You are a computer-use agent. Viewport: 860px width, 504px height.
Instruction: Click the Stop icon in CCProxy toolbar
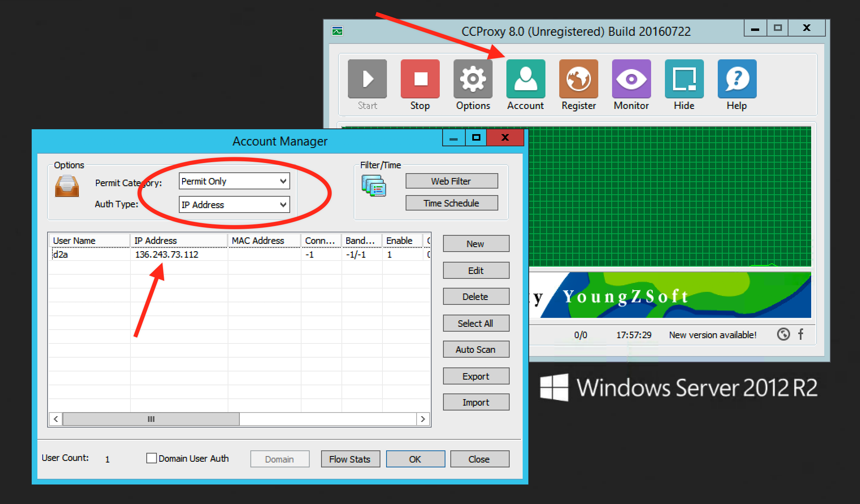coord(420,78)
